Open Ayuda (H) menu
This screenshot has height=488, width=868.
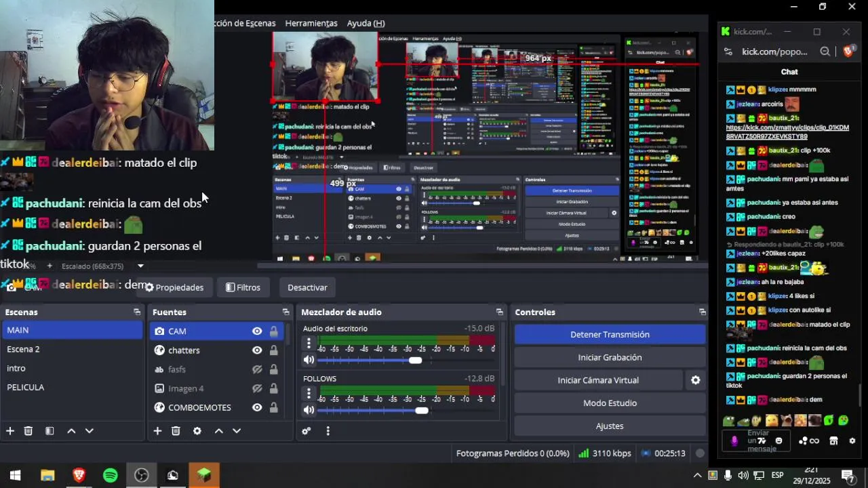click(x=366, y=23)
